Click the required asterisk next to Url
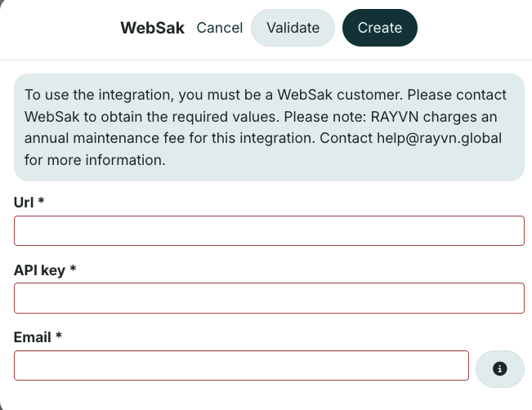The image size is (532, 410). 40,203
